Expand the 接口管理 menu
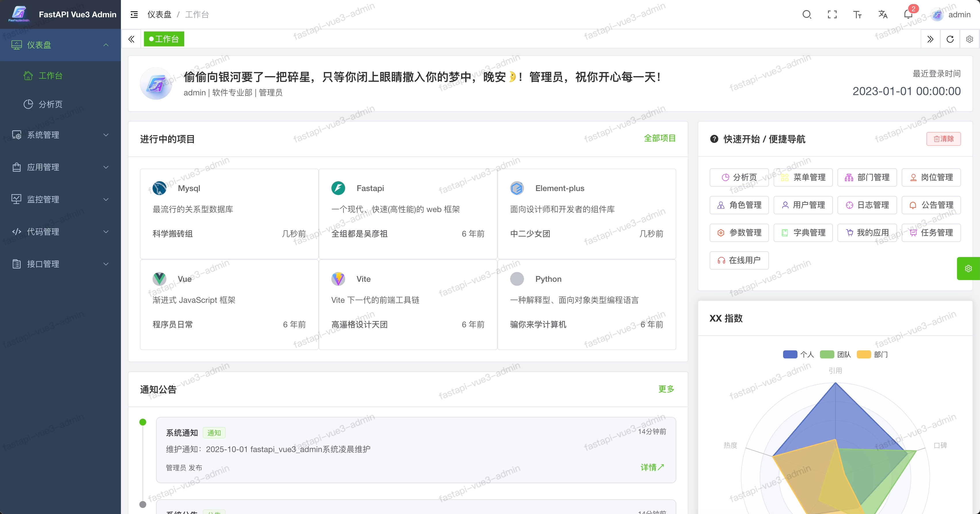This screenshot has width=980, height=514. click(x=60, y=264)
